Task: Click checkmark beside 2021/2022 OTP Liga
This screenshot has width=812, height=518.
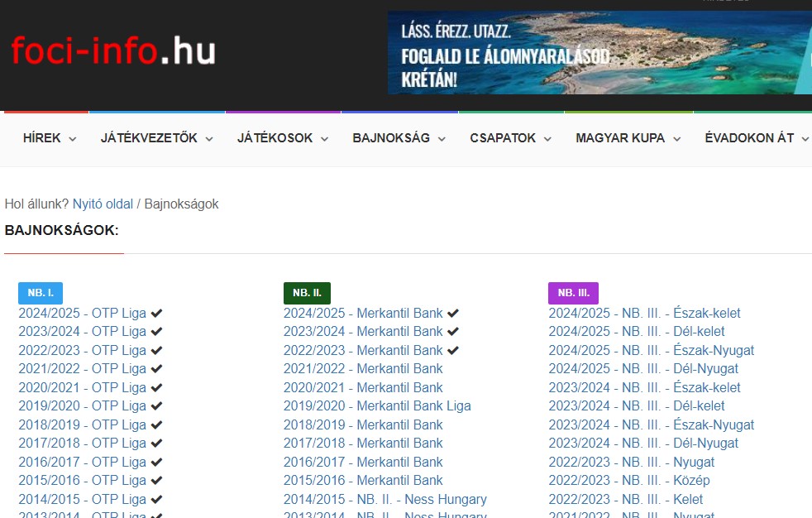Action: [x=156, y=369]
